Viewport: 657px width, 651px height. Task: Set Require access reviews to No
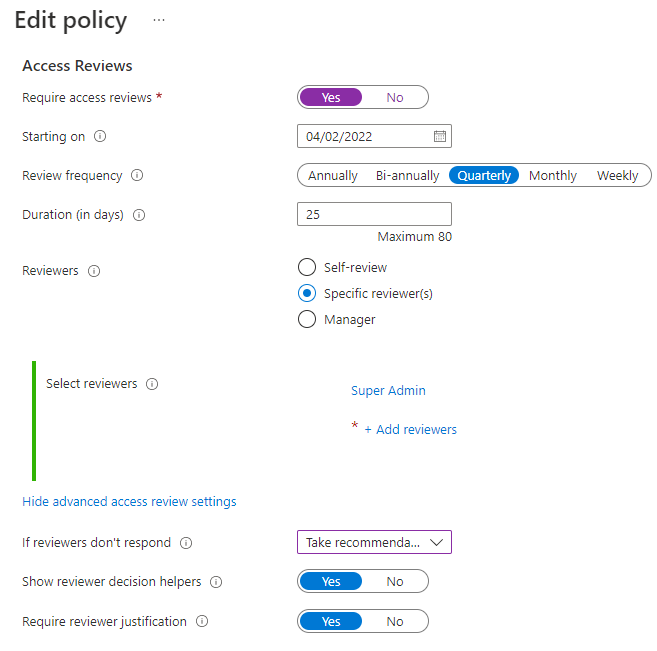click(x=395, y=98)
